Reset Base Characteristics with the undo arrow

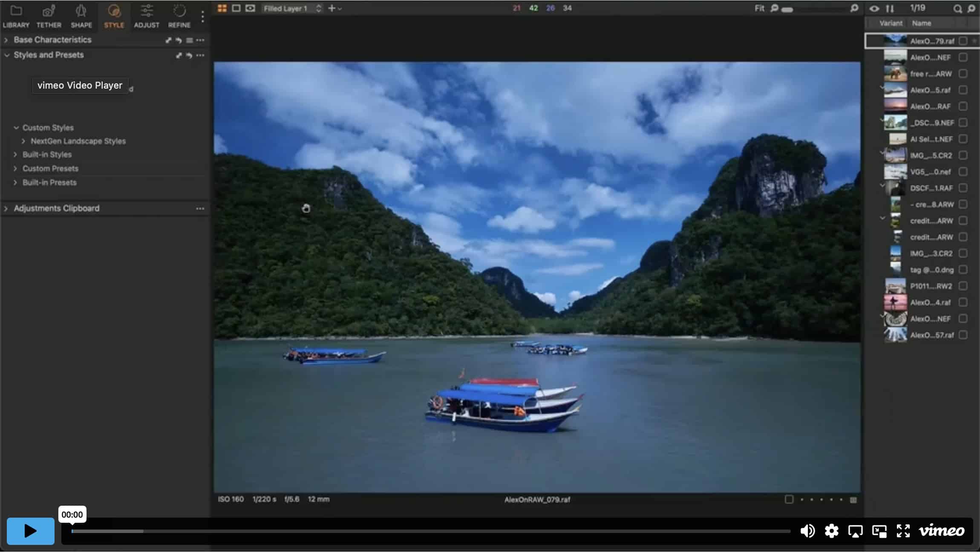tap(179, 40)
